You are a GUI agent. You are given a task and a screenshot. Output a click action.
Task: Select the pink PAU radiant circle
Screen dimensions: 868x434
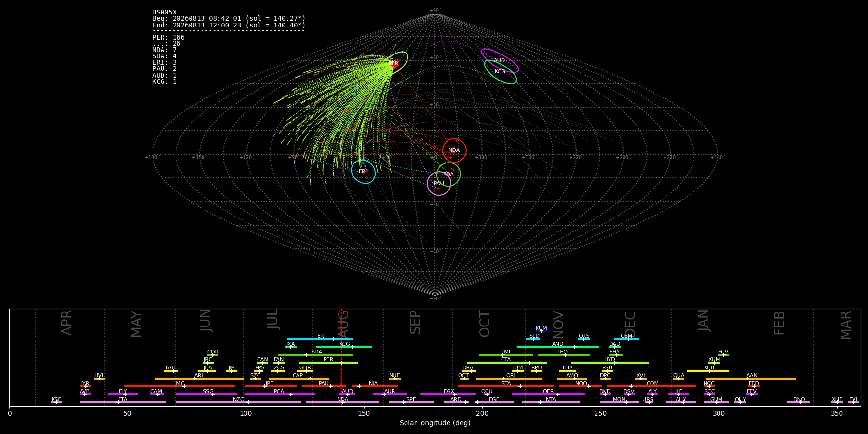click(x=439, y=183)
